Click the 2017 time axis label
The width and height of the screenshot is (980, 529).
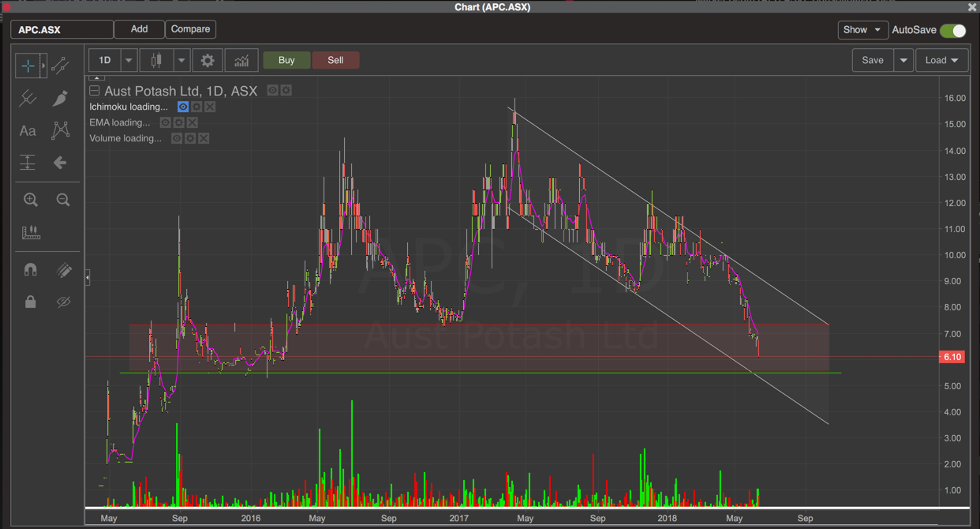coord(459,518)
